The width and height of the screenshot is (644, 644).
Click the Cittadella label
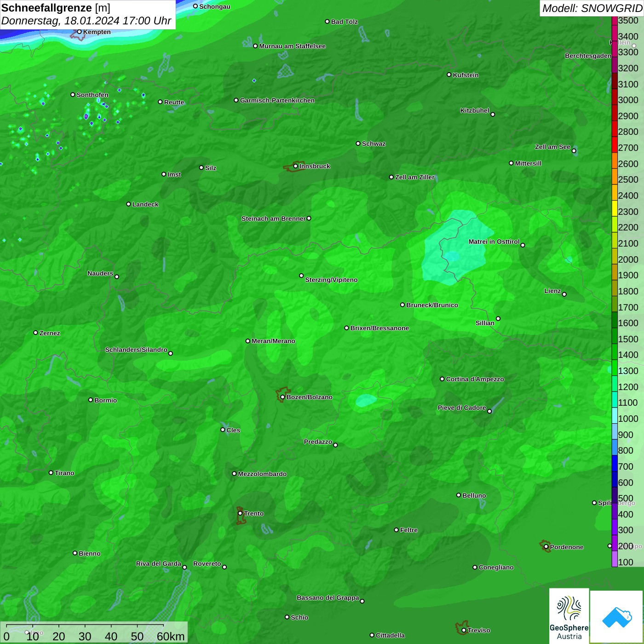point(390,635)
